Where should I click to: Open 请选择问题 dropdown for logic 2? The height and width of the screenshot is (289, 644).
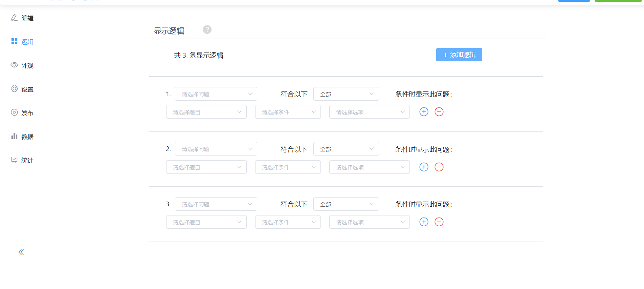click(216, 149)
